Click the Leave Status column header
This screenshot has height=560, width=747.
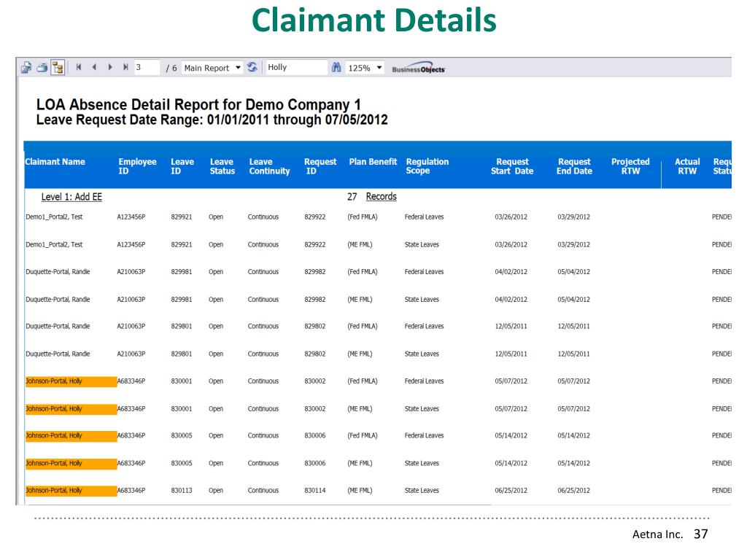pyautogui.click(x=222, y=166)
